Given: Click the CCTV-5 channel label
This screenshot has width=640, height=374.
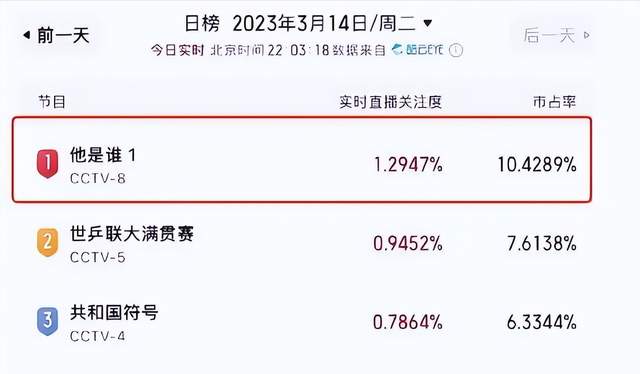Looking at the screenshot, I should 98,257.
